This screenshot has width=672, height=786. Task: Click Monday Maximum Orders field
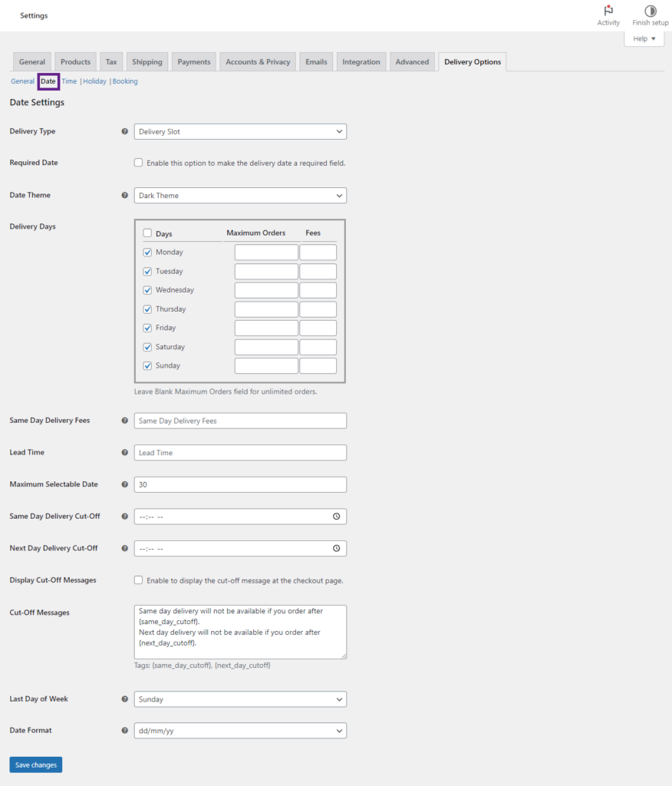click(266, 252)
